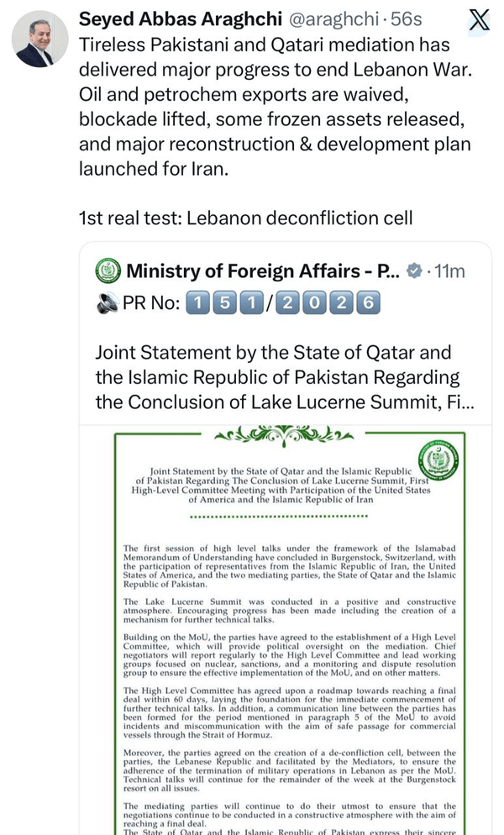Screen dimensions: 504x835
Task: Click the Lebanon deconfliction cell tweet text
Action: [x=245, y=218]
